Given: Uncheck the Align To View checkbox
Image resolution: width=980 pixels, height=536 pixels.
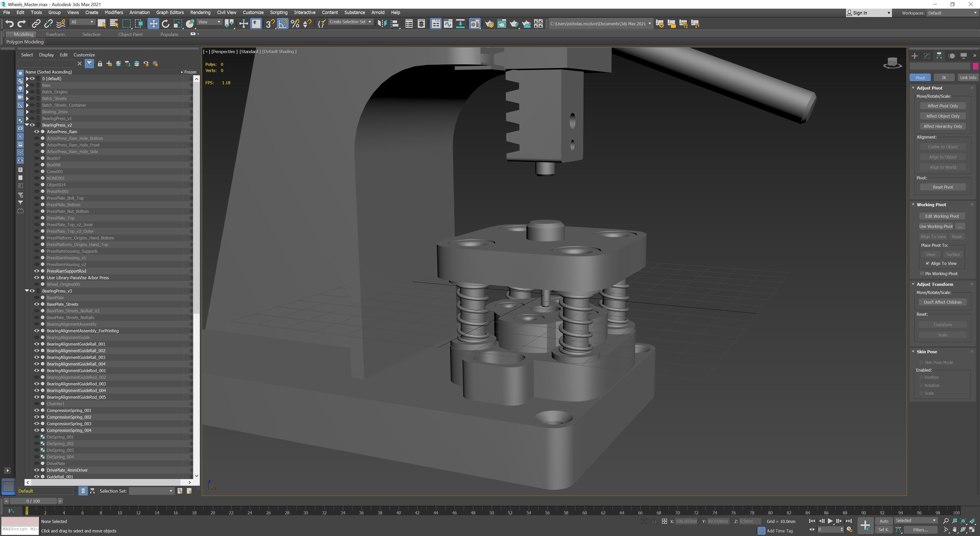Looking at the screenshot, I should [927, 263].
